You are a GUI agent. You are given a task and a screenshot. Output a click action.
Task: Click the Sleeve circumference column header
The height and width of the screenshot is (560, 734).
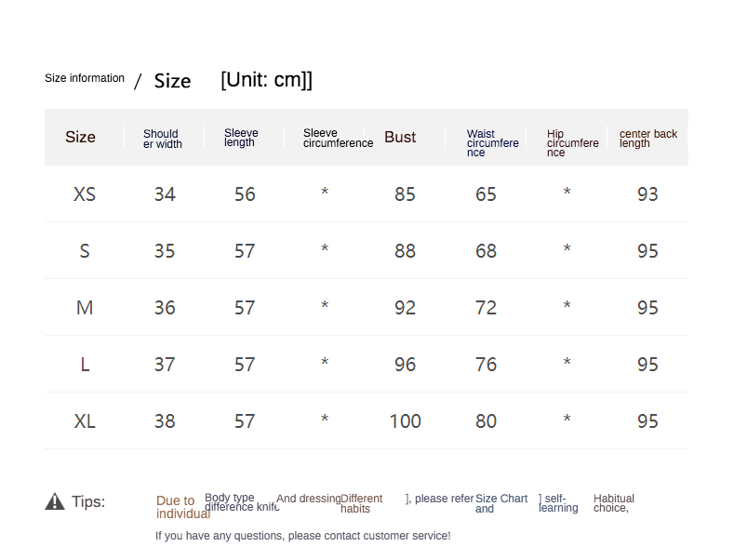coord(337,138)
